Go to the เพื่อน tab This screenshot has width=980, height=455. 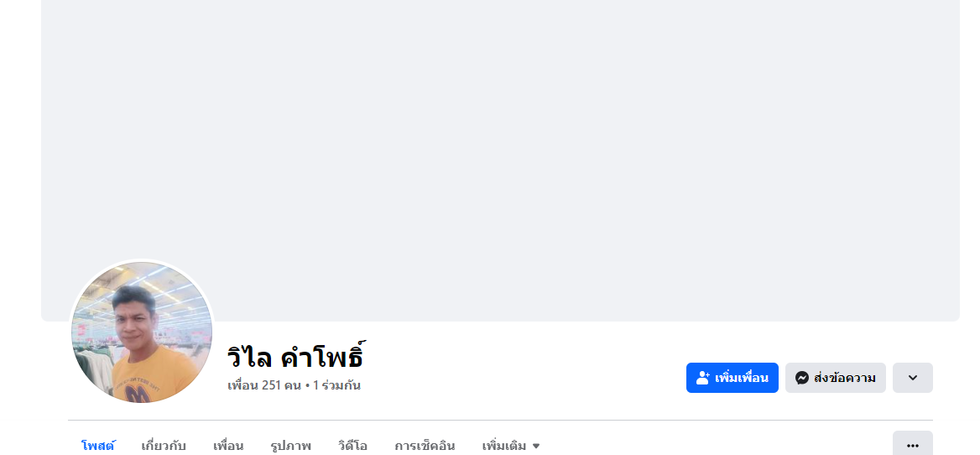[x=228, y=446]
